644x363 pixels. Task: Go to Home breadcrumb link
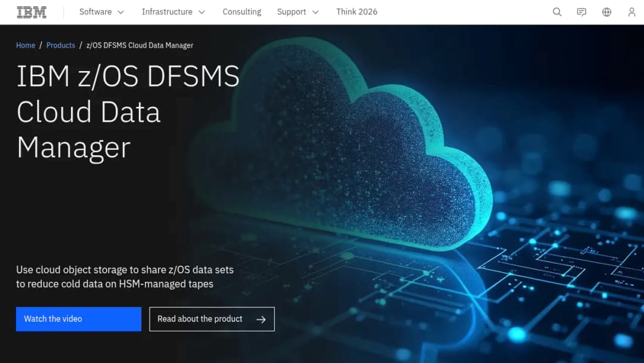[x=26, y=45]
